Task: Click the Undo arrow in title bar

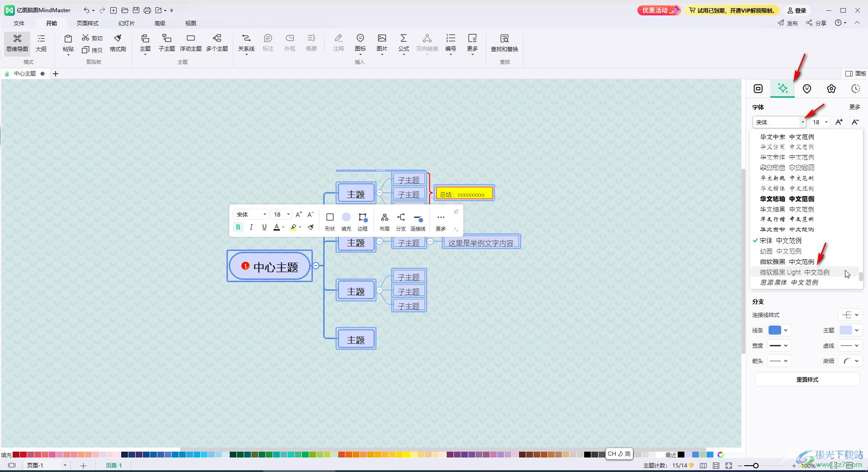Action: click(x=86, y=10)
